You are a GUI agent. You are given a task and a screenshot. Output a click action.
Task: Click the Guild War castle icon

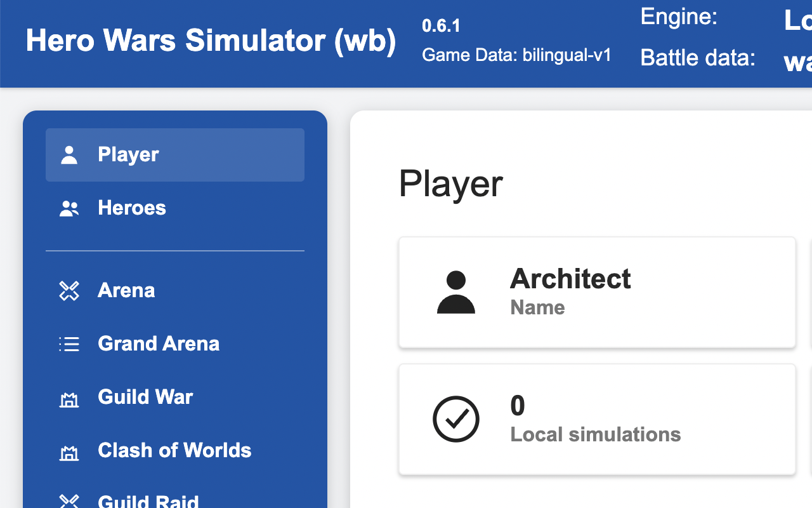69,399
